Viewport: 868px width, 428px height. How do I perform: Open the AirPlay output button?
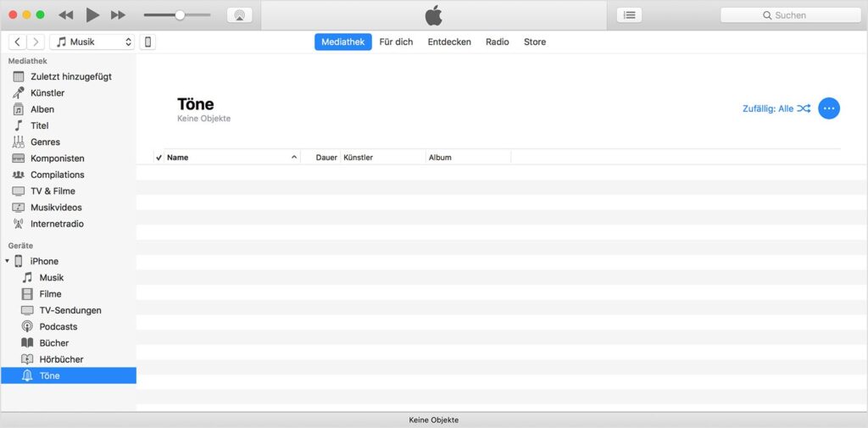coord(240,15)
